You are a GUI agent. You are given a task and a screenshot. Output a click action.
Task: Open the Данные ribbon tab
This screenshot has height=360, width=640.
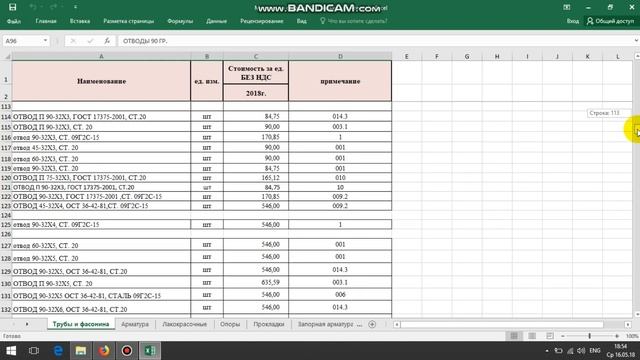pos(216,21)
